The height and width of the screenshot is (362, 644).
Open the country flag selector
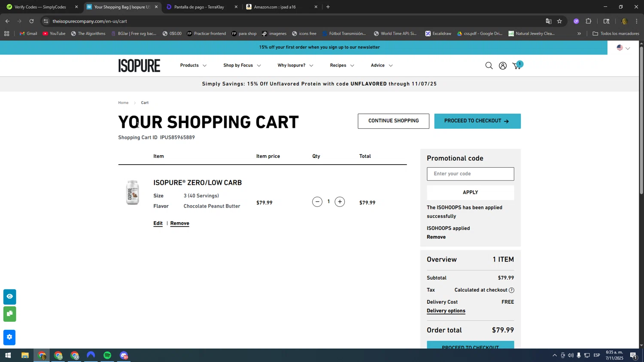[623, 48]
